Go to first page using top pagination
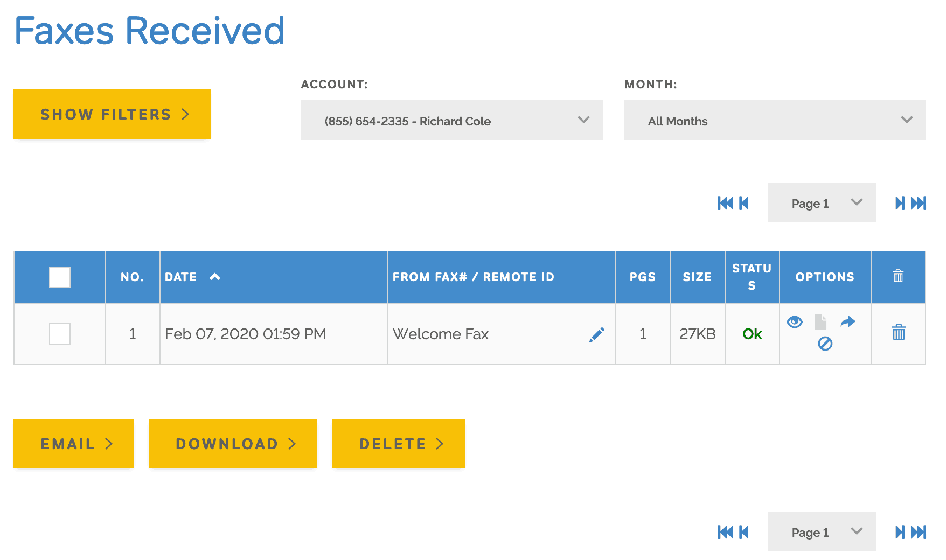 (x=725, y=203)
